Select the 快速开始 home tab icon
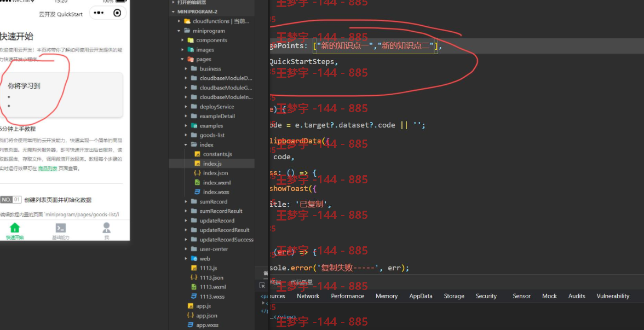Screen dimensions: 644x330 (x=15, y=228)
